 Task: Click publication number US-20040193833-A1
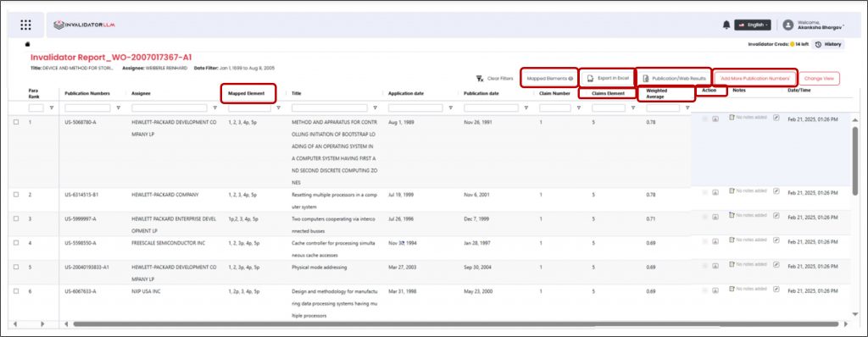(x=87, y=267)
